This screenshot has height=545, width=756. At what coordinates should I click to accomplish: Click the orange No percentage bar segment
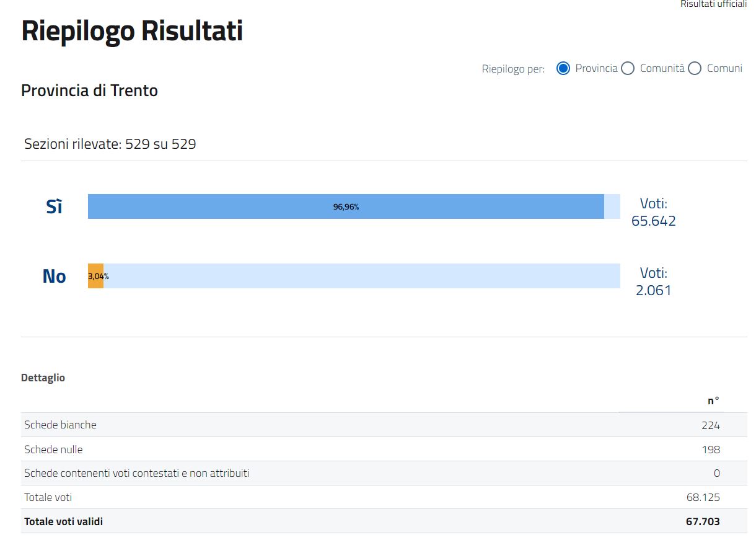coord(95,276)
